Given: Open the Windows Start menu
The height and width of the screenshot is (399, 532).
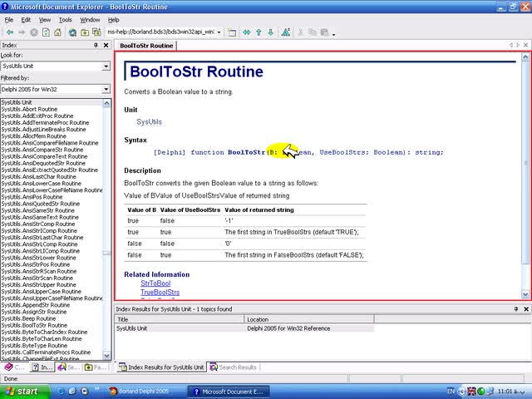Looking at the screenshot, I should click(24, 392).
